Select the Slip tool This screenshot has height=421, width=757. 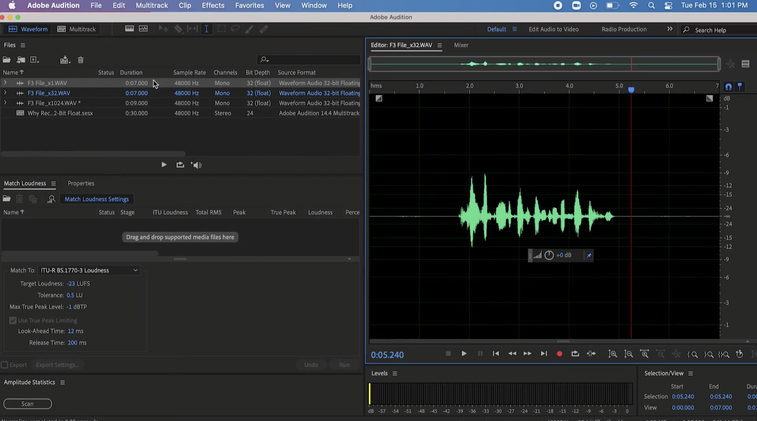coord(192,29)
